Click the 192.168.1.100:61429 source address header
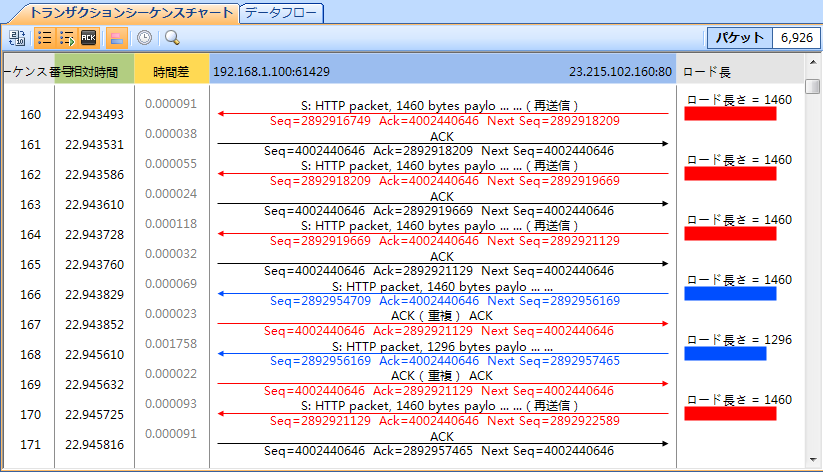The width and height of the screenshot is (823, 472). (x=271, y=72)
